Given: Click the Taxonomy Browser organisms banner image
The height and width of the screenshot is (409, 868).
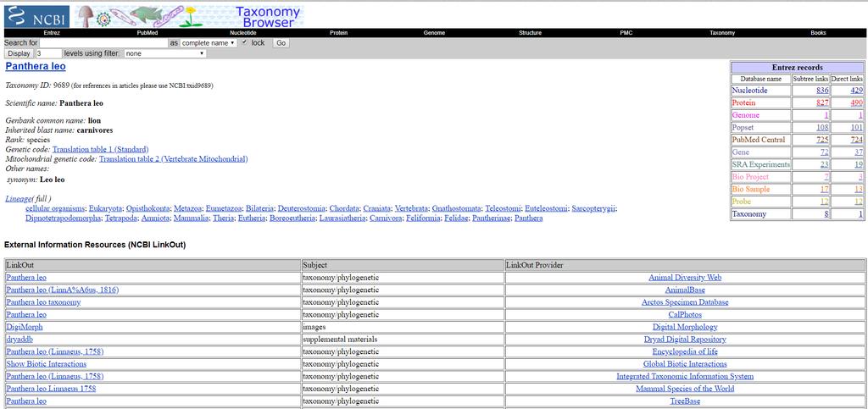Looking at the screenshot, I should (x=189, y=17).
